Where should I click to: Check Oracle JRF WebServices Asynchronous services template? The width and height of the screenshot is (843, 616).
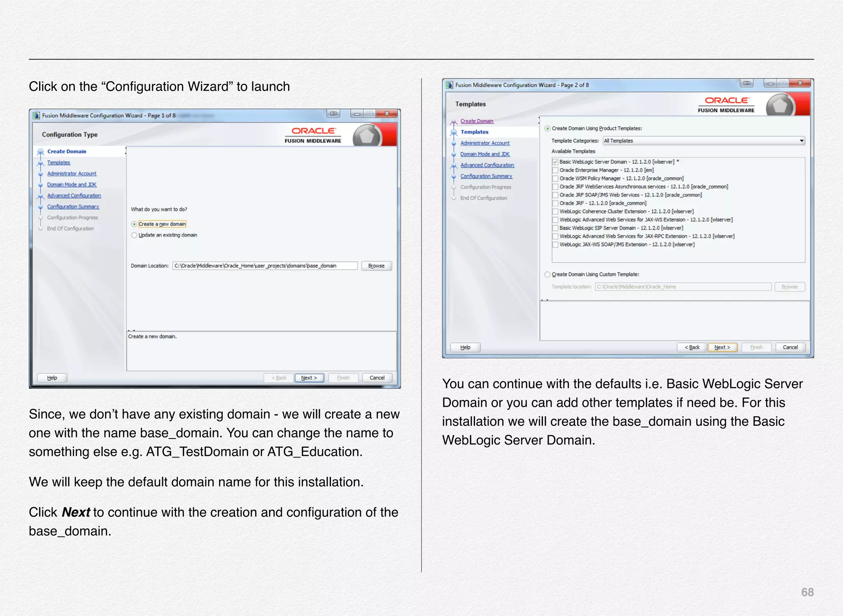tap(555, 187)
